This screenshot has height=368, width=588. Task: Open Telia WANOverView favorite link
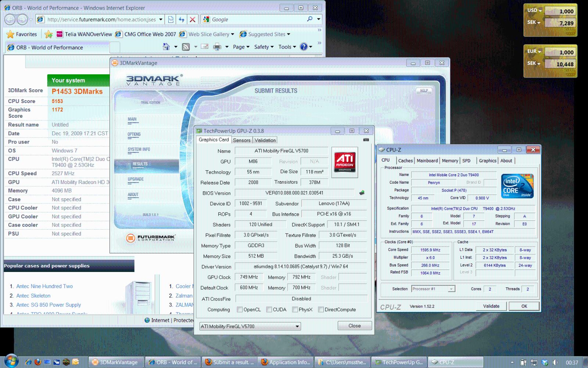(84, 34)
